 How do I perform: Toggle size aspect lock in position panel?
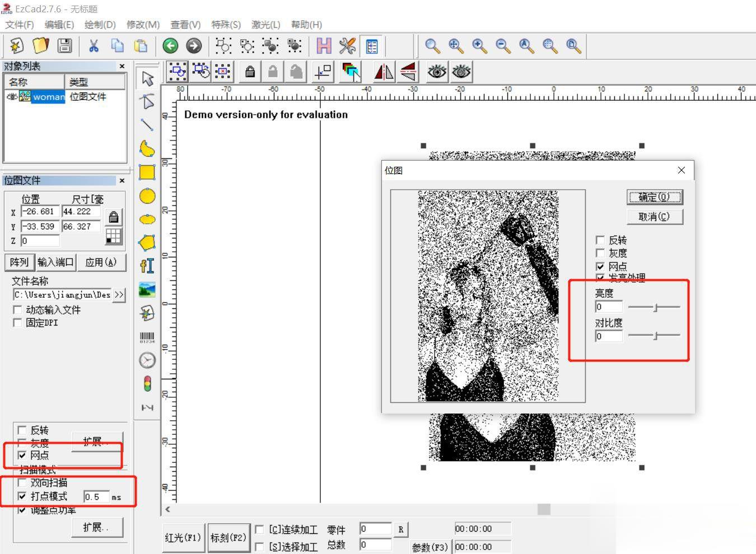coord(114,217)
